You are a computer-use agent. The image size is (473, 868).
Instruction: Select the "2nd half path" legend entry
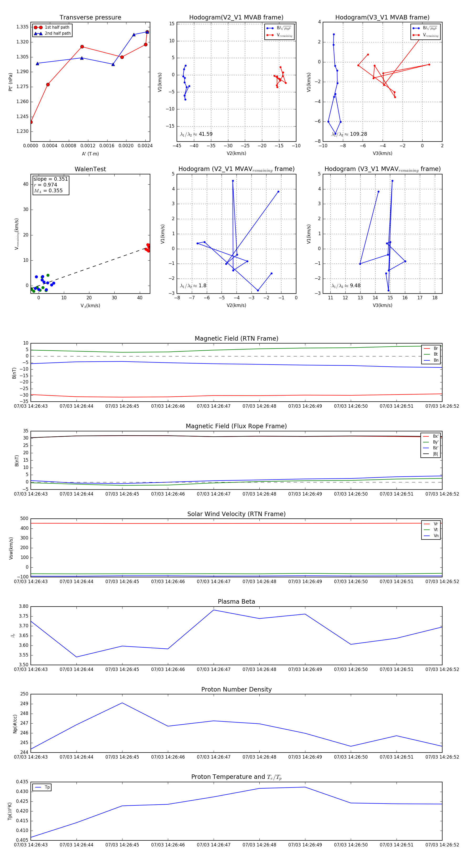pyautogui.click(x=58, y=33)
